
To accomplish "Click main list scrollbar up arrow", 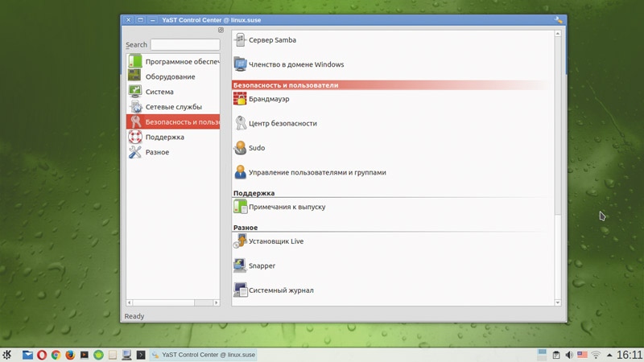I will click(x=558, y=34).
